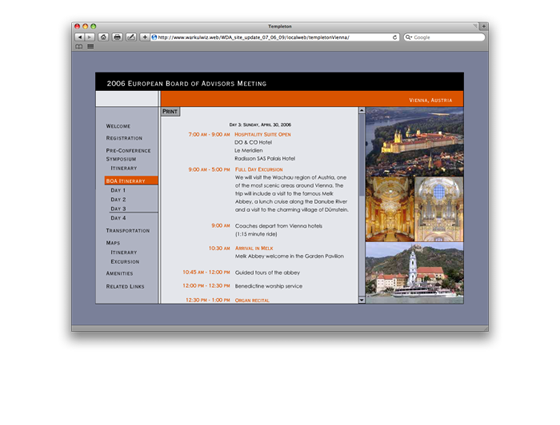Add bookmark with the plus button
The width and height of the screenshot is (560, 425).
[144, 37]
